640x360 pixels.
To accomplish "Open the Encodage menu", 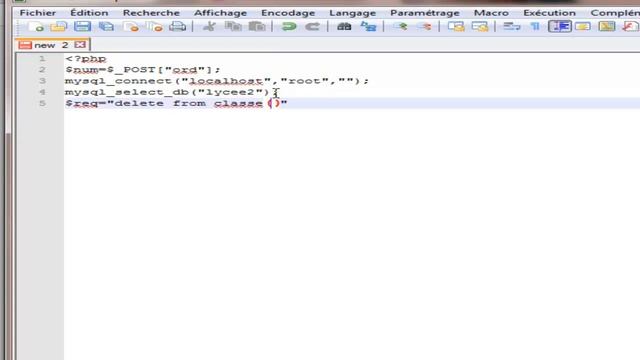I will 288,13.
